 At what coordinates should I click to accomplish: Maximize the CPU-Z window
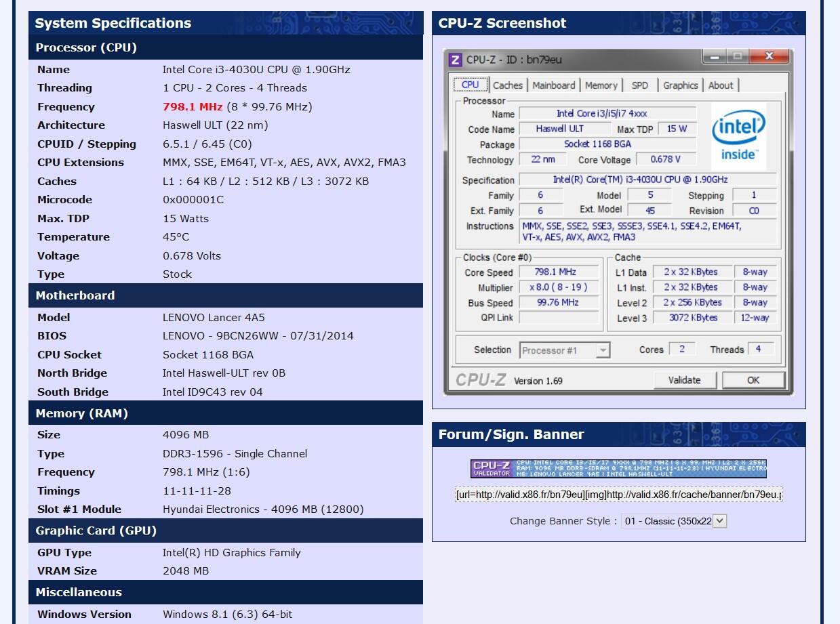click(738, 57)
